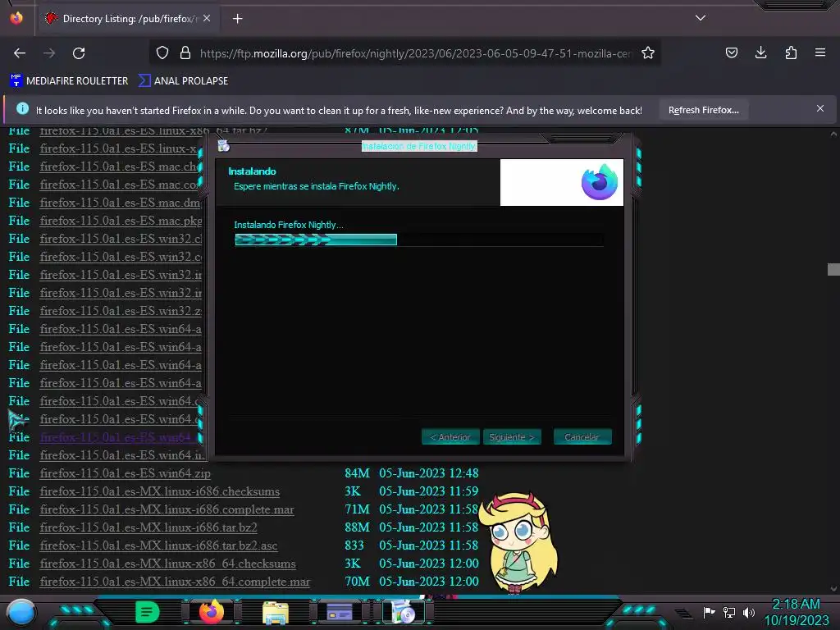
Task: Open es-MX.linux-x86_64.complete.mar link
Action: (176, 582)
